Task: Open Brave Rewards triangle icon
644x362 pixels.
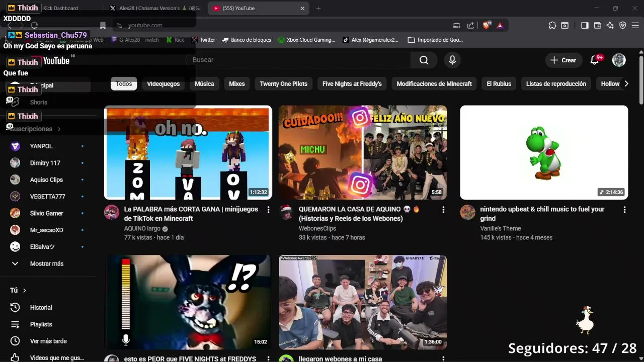Action: coord(500,25)
